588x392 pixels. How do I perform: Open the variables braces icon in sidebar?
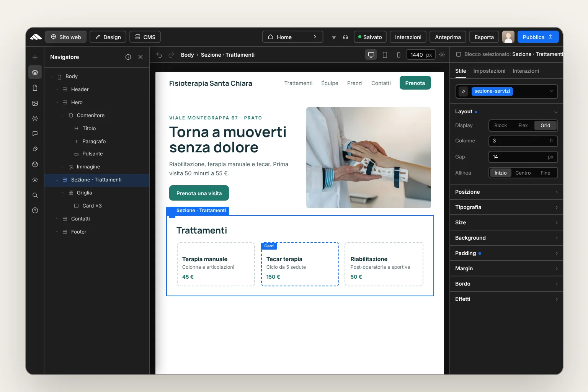coord(35,118)
